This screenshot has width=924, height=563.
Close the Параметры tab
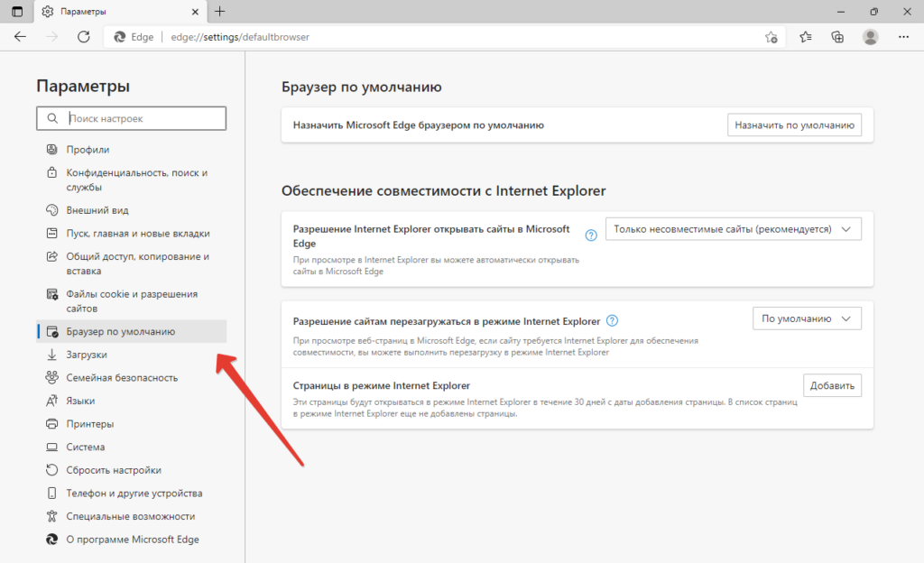196,12
